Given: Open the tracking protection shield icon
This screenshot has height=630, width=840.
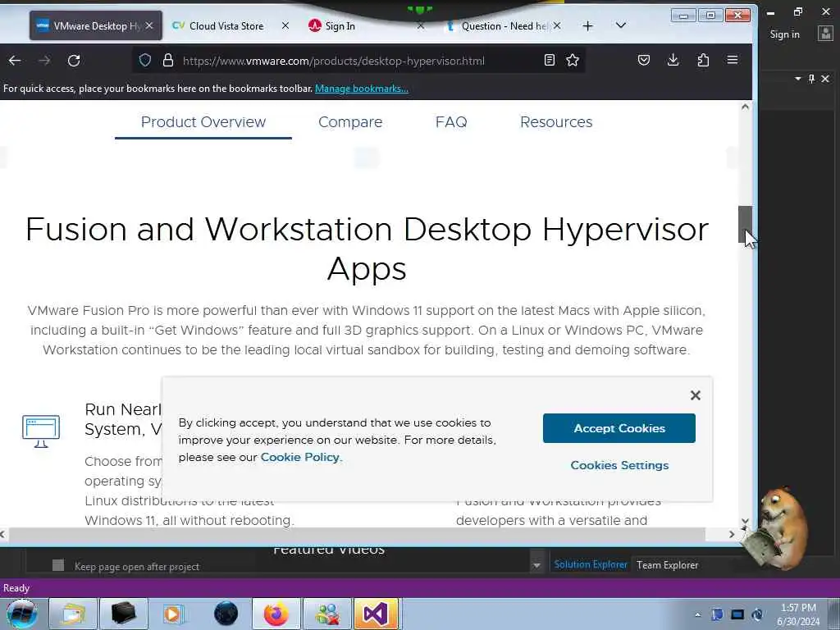Looking at the screenshot, I should coord(145,60).
